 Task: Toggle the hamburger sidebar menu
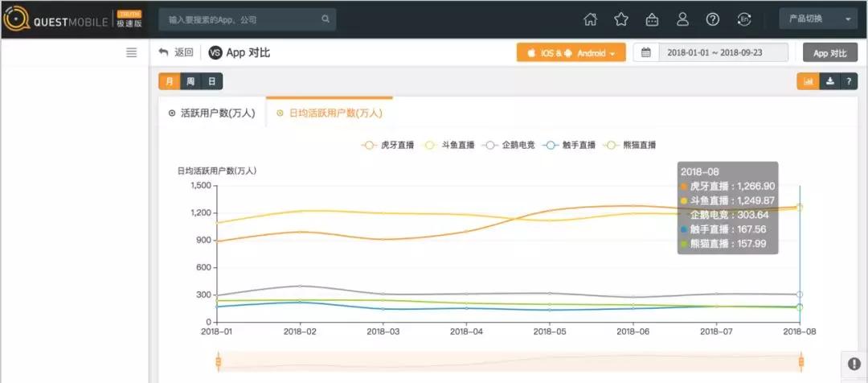131,52
